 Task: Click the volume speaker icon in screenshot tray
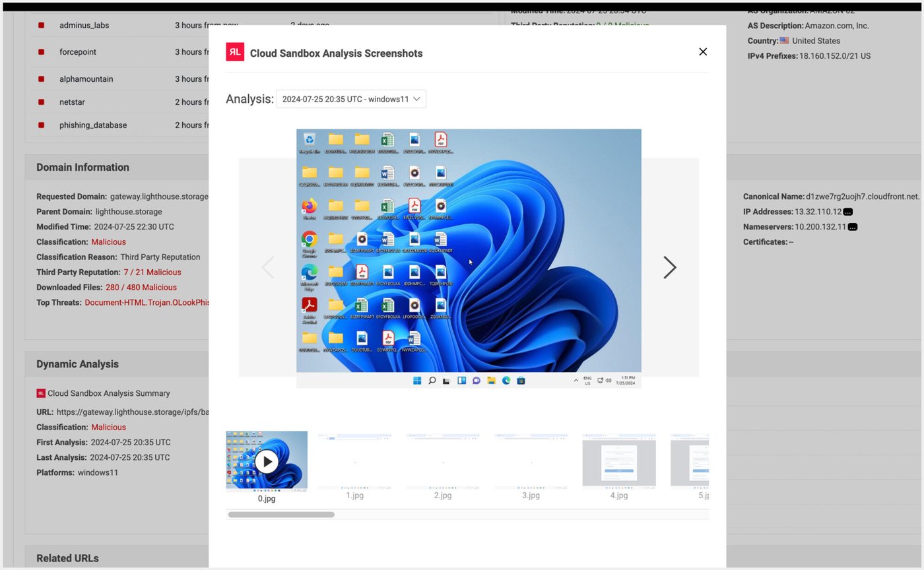[x=608, y=381]
